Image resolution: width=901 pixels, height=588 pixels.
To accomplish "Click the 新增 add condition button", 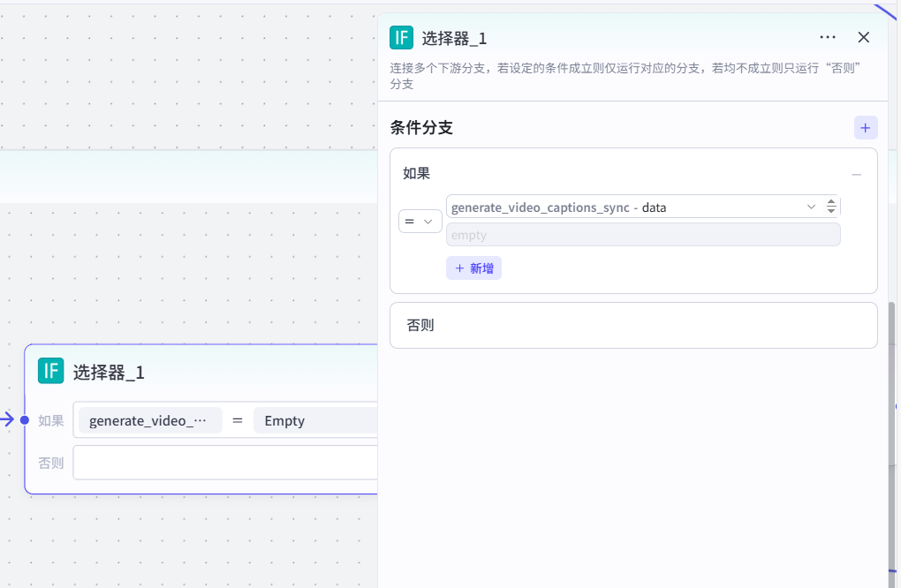I will (x=474, y=268).
